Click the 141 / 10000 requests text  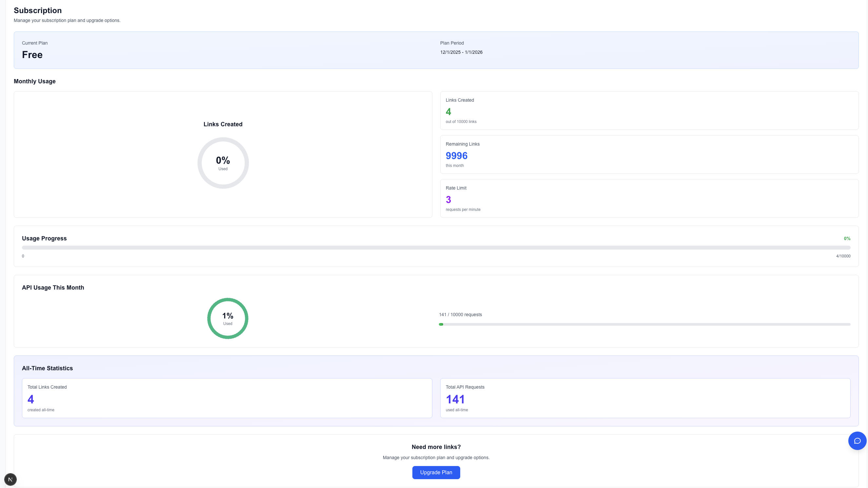[460, 315]
